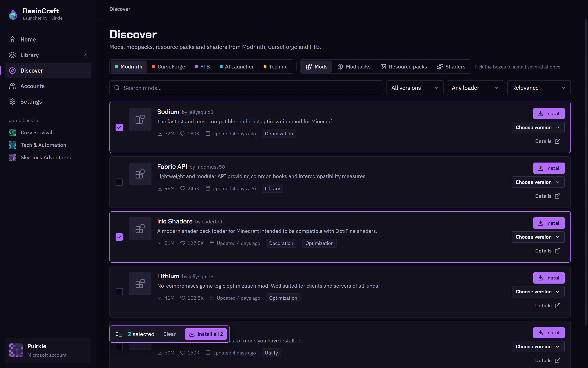Select the ATLauncher source tab
The height and width of the screenshot is (368, 588).
237,67
